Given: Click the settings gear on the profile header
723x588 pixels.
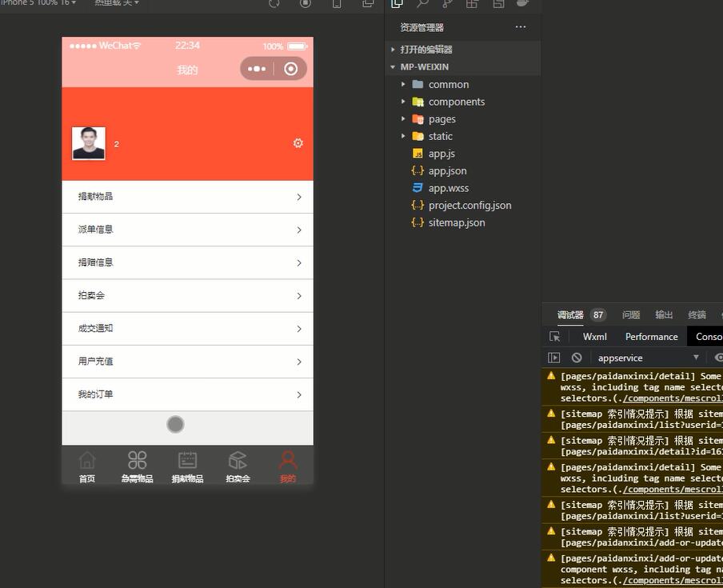Looking at the screenshot, I should coord(298,143).
